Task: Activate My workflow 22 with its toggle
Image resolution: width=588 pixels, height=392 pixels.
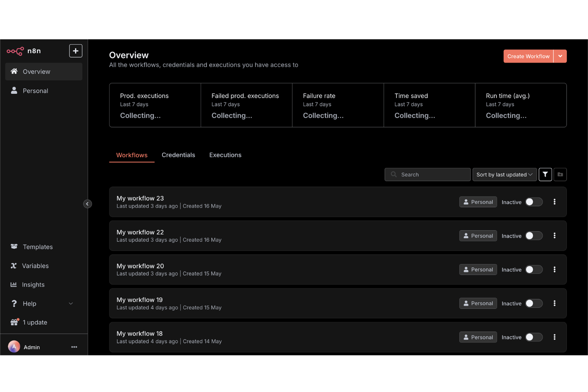Action: 534,236
